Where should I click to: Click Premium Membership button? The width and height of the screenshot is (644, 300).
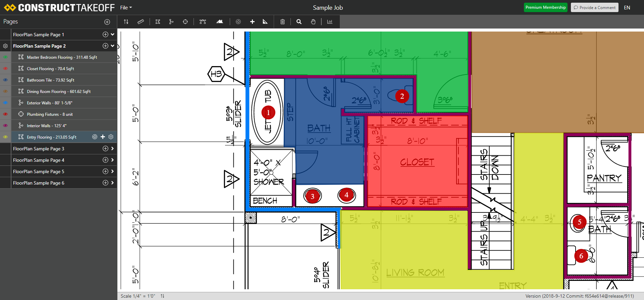[x=545, y=7]
